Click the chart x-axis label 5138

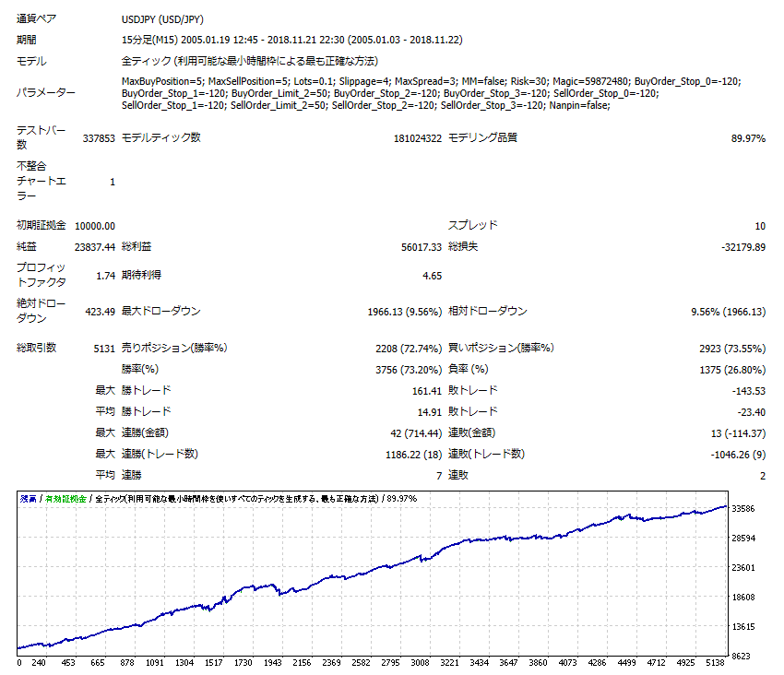(715, 663)
